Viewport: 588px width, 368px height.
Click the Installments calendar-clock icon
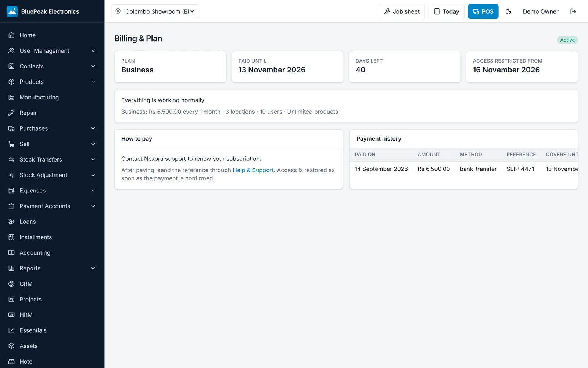coord(11,237)
